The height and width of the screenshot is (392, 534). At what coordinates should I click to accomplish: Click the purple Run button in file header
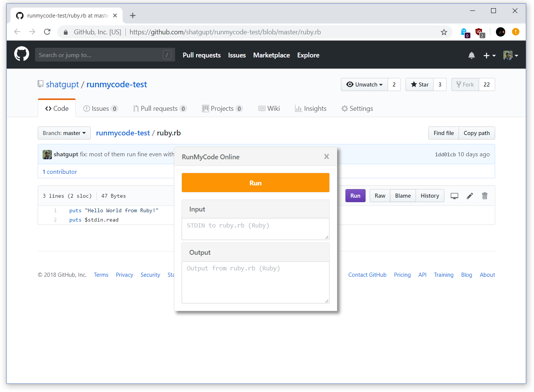point(356,196)
